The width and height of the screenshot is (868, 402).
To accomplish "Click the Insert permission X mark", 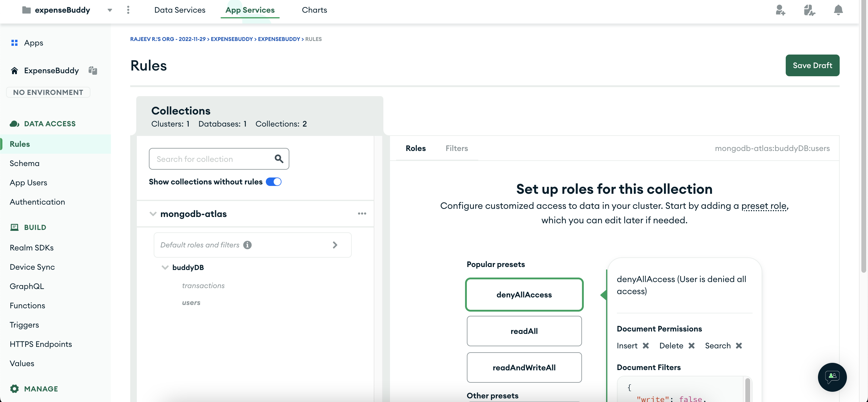I will [645, 346].
